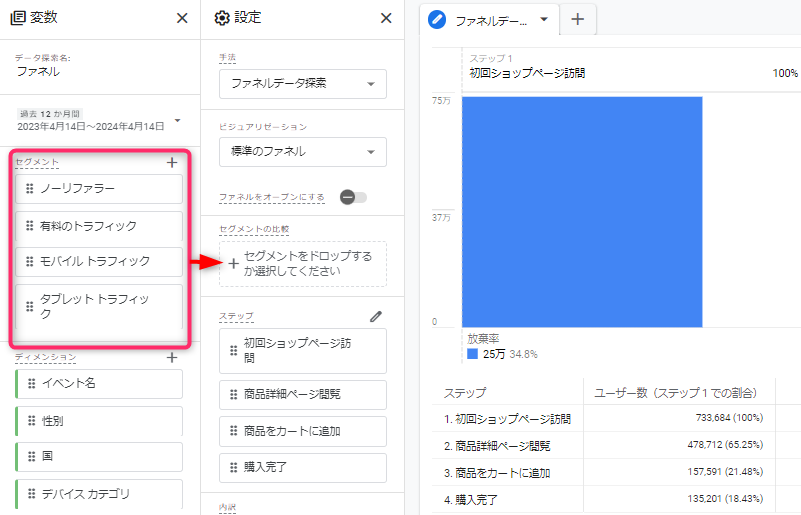Edit steps with the pencil icon
The image size is (801, 515).
[376, 316]
